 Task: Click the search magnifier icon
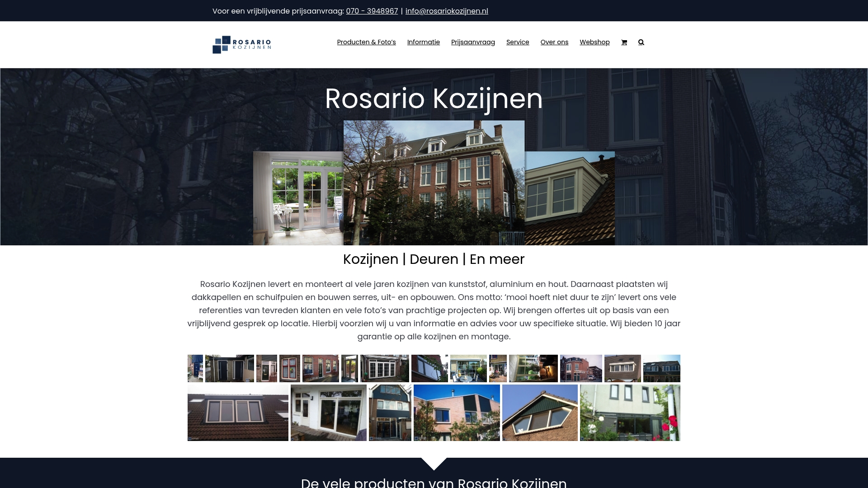tap(641, 42)
